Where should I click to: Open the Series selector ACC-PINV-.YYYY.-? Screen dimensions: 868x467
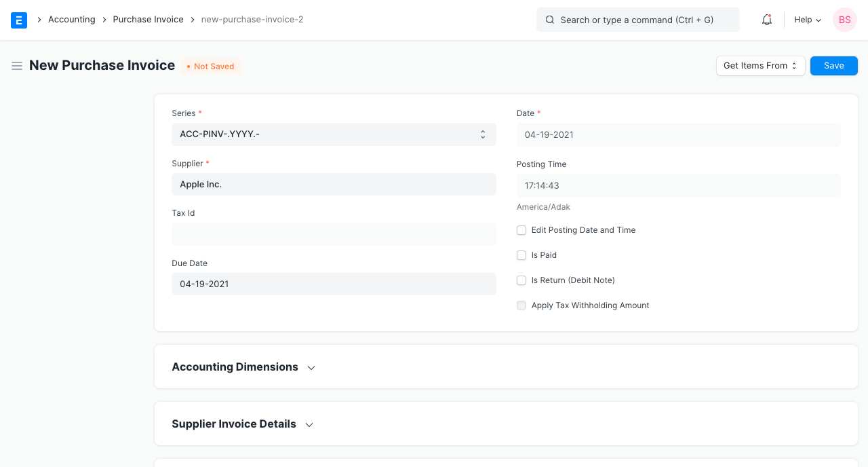click(x=334, y=134)
